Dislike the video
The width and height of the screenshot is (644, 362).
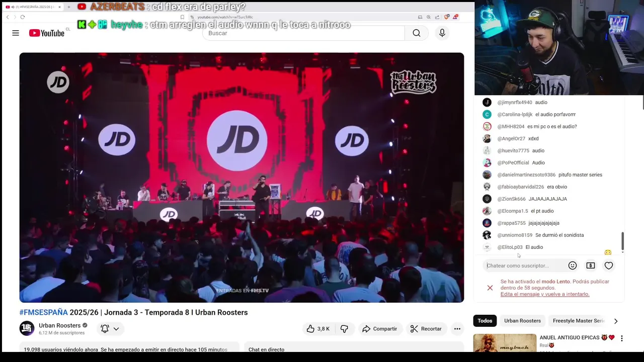[344, 329]
